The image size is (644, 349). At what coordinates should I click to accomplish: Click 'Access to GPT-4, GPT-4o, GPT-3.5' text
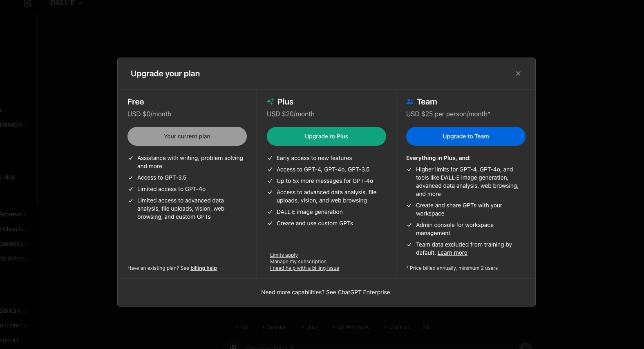click(x=323, y=169)
